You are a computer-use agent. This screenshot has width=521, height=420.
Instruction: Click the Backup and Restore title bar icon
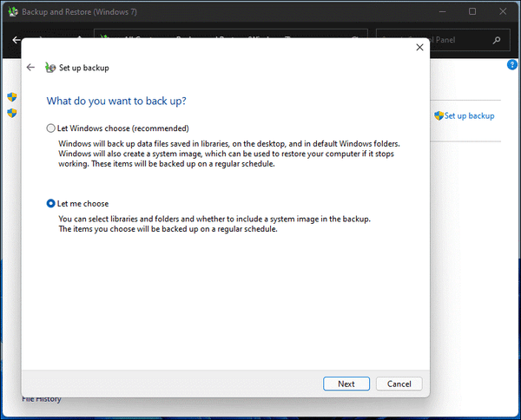[x=13, y=12]
